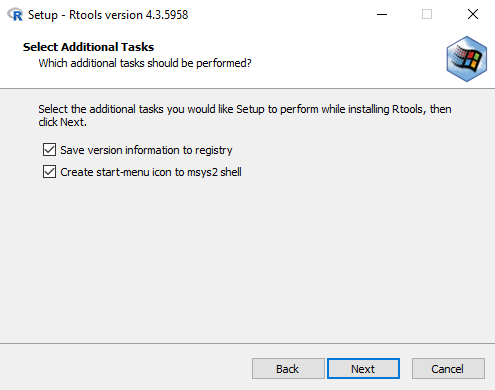The height and width of the screenshot is (390, 495).
Task: Click the greyed-out maximize window icon
Action: coord(427,14)
